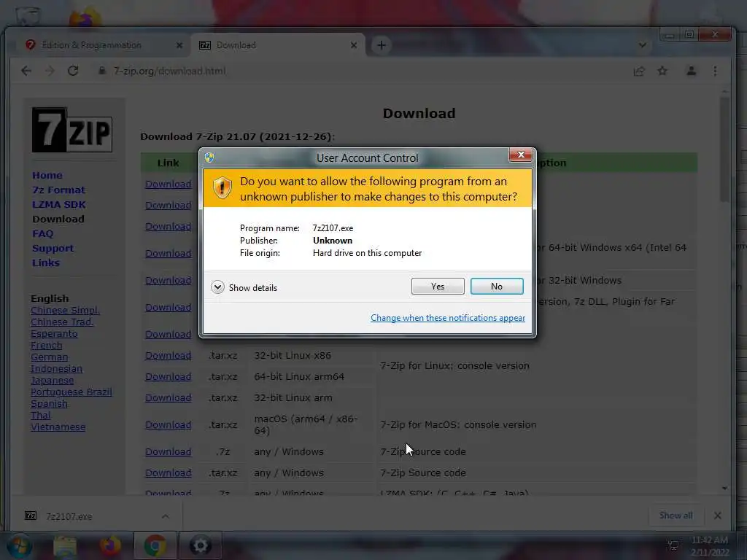Go forward in Chrome browser
Viewport: 747px width, 560px height.
coord(50,71)
